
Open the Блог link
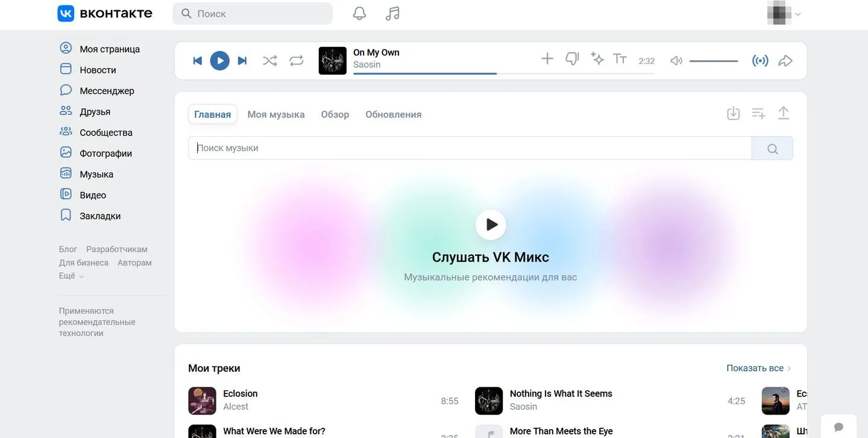click(68, 249)
